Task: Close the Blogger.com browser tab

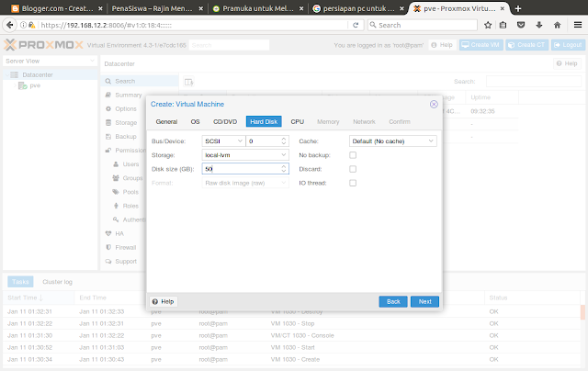Action: (100, 8)
